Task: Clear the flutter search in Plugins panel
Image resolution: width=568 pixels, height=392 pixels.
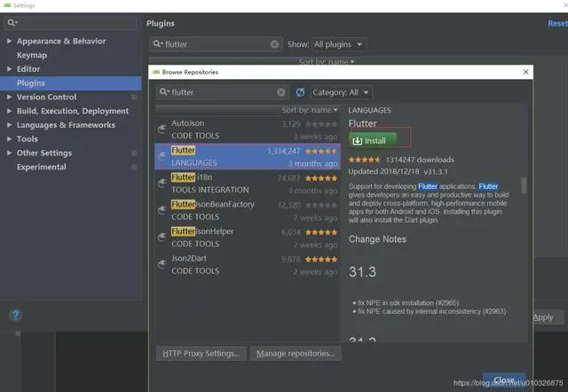Action: click(274, 44)
